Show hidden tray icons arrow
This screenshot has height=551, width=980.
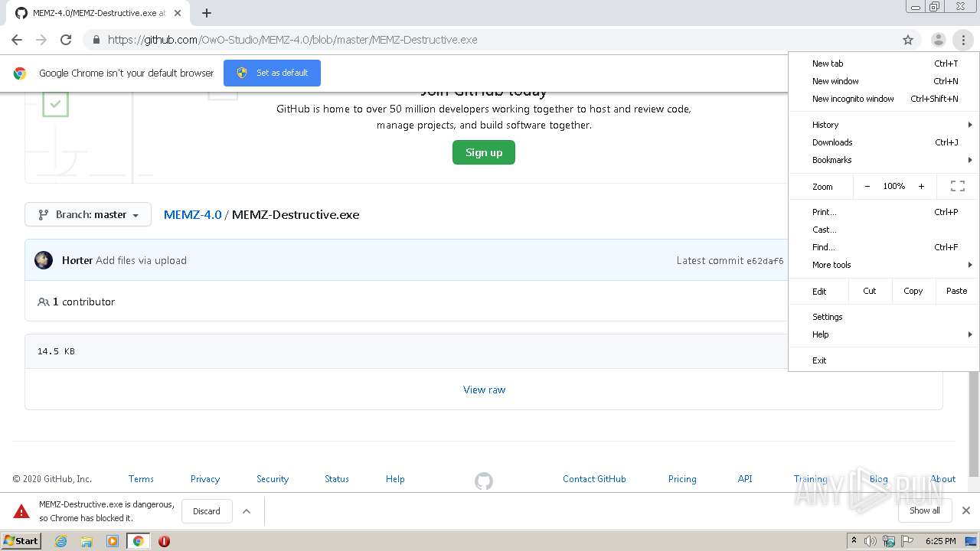pyautogui.click(x=854, y=541)
